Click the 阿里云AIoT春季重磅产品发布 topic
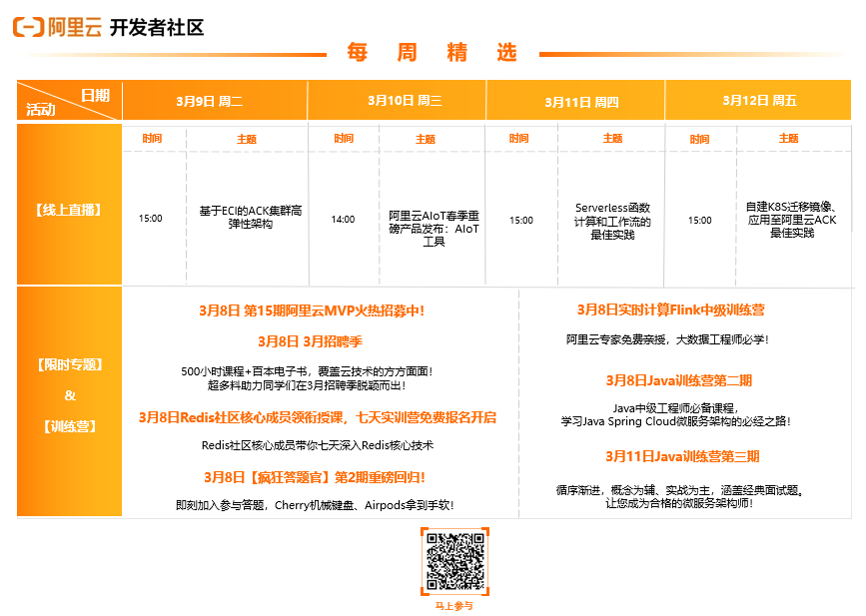 pos(434,229)
